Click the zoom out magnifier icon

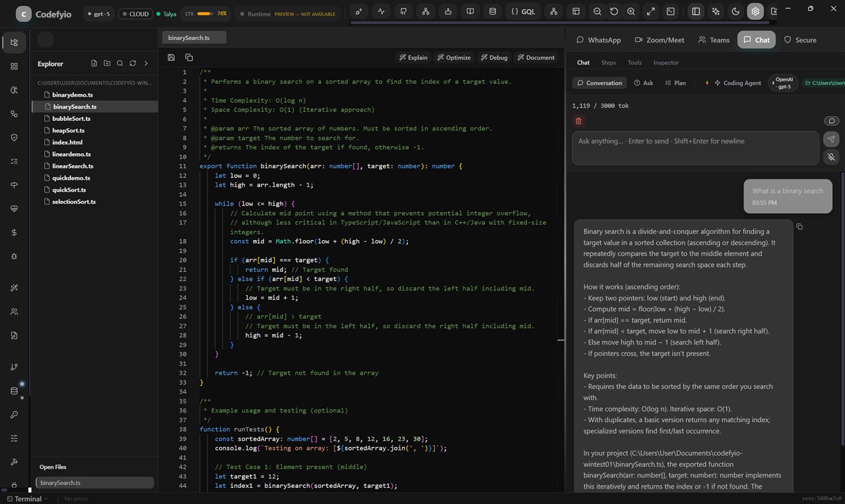597,12
